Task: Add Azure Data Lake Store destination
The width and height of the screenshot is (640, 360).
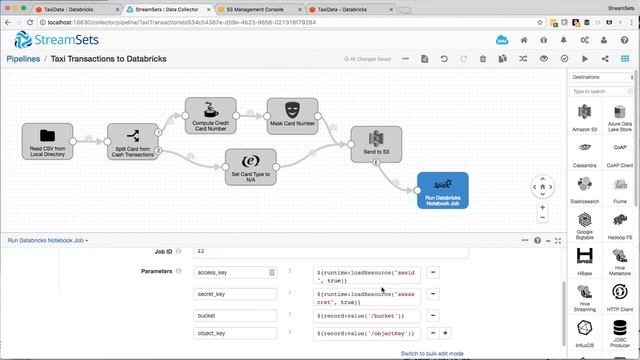Action: pyautogui.click(x=620, y=118)
